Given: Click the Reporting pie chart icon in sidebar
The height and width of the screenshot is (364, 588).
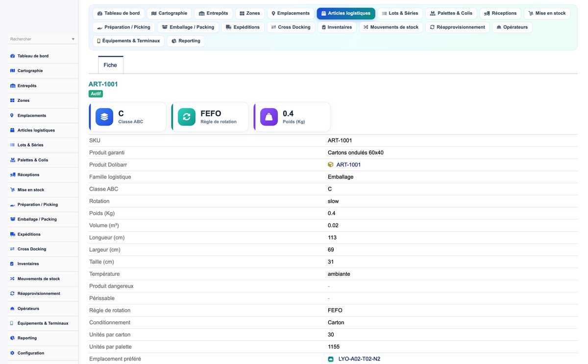Looking at the screenshot, I should [13, 338].
